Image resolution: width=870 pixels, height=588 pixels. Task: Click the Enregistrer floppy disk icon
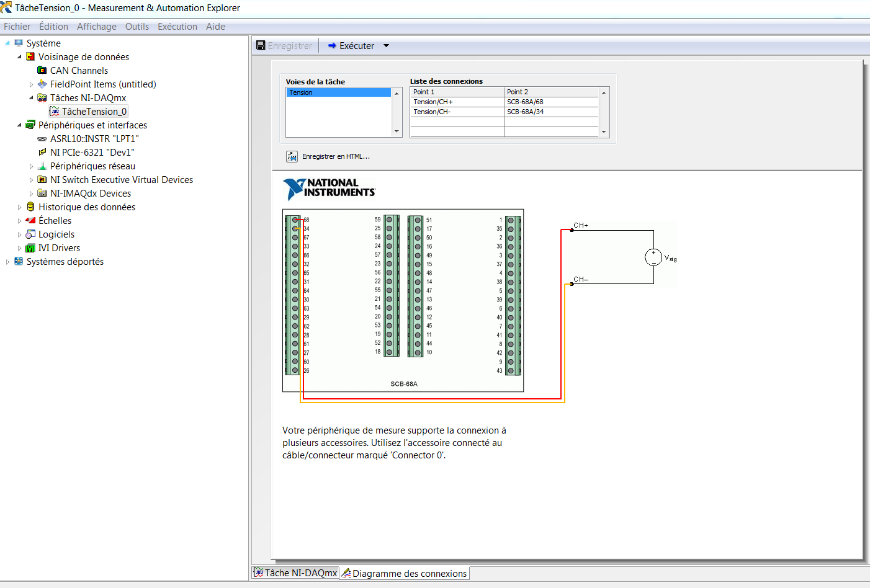261,46
